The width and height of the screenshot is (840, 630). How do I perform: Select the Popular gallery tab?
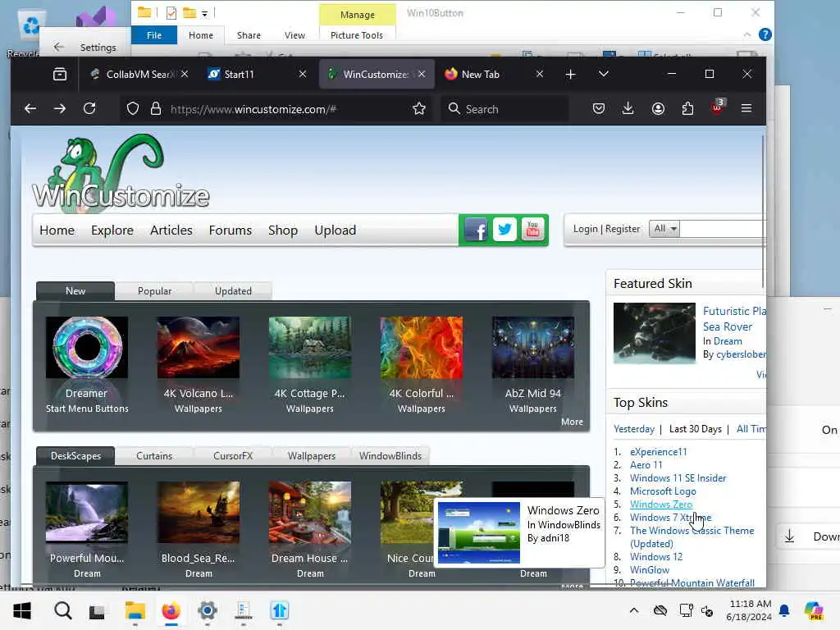154,291
